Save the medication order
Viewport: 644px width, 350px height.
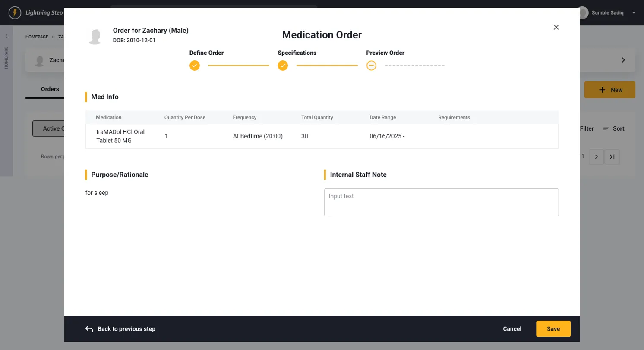[553, 329]
